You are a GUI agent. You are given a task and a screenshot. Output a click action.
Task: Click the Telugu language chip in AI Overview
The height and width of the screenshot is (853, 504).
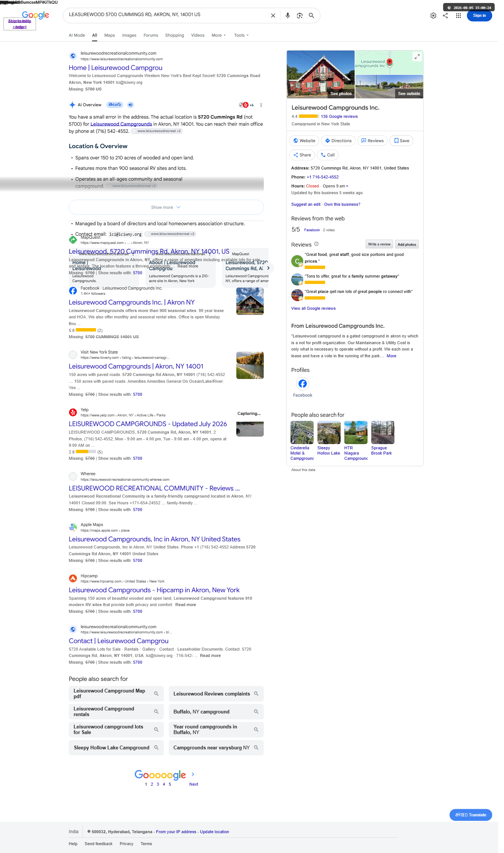(x=115, y=105)
